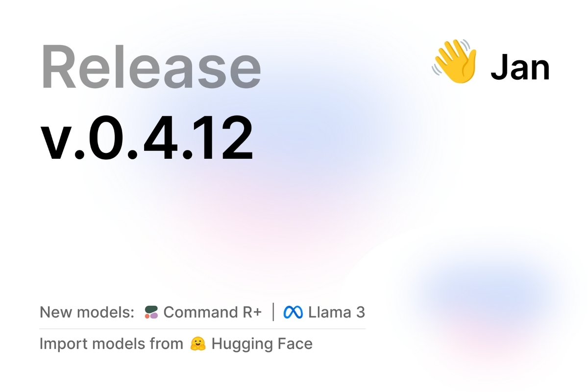Select the Llama 3 model label
This screenshot has width=588, height=392.
[336, 312]
